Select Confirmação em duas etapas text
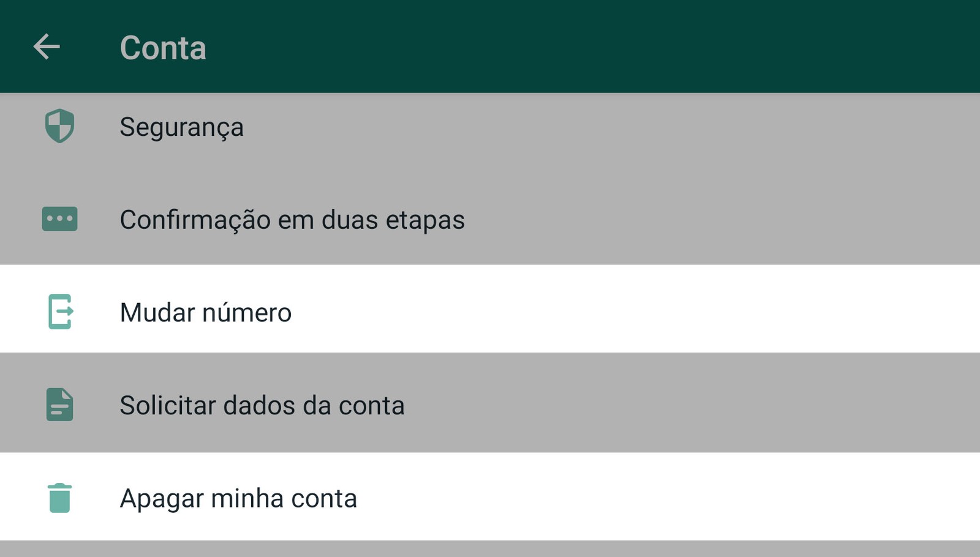 pyautogui.click(x=292, y=220)
